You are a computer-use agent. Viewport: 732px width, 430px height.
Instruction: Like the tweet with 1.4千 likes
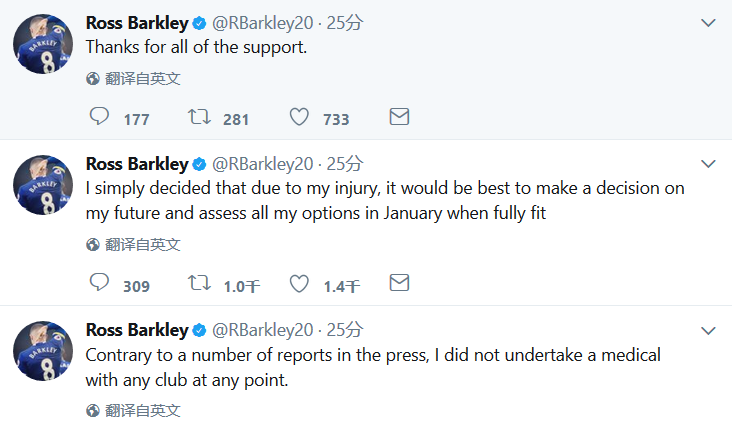tap(299, 283)
